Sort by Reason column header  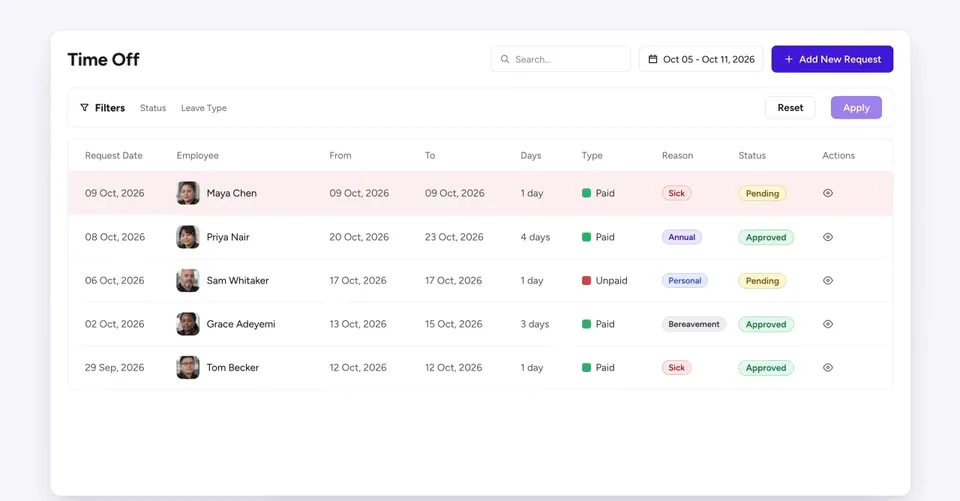click(x=677, y=156)
